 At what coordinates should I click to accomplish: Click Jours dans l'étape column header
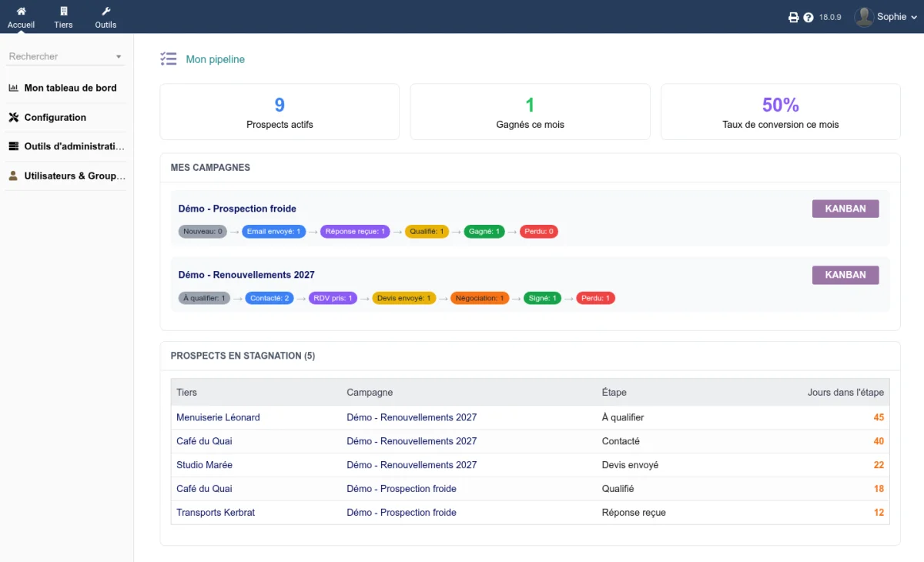coord(845,393)
